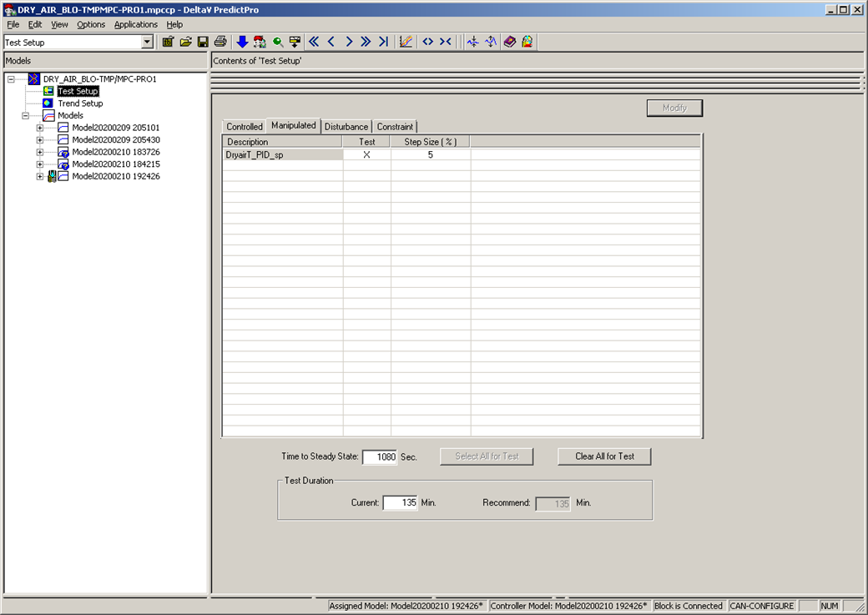This screenshot has height=615, width=868.
Task: Click Clear All for Test button
Action: [x=604, y=456]
